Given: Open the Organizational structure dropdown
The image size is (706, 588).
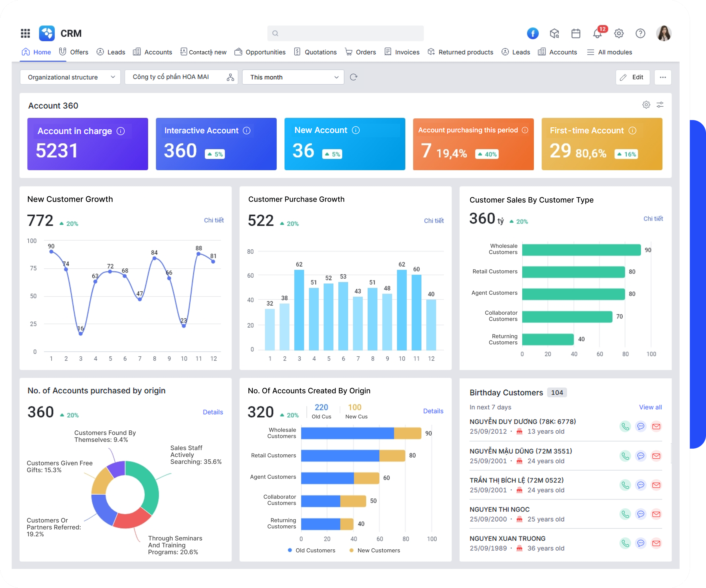Looking at the screenshot, I should 70,77.
